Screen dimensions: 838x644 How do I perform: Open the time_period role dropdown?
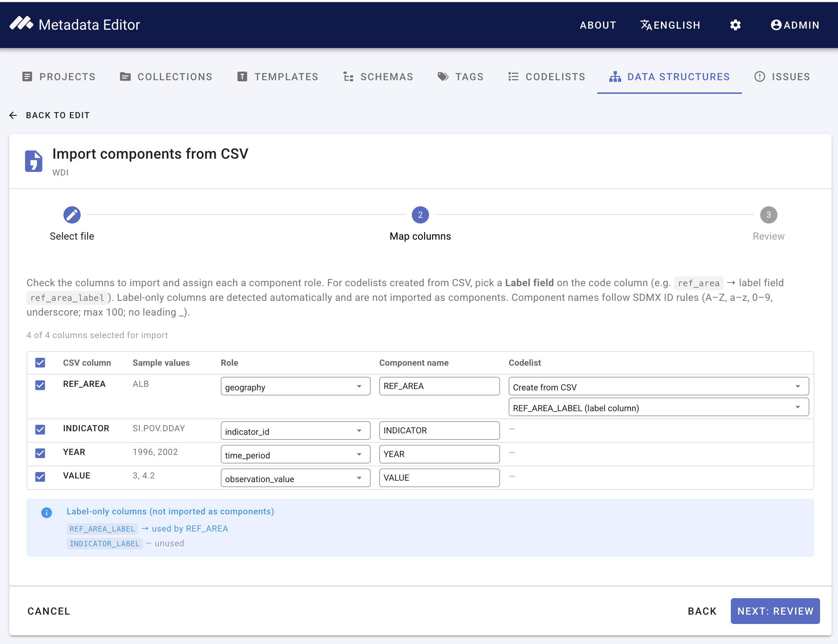click(x=295, y=455)
